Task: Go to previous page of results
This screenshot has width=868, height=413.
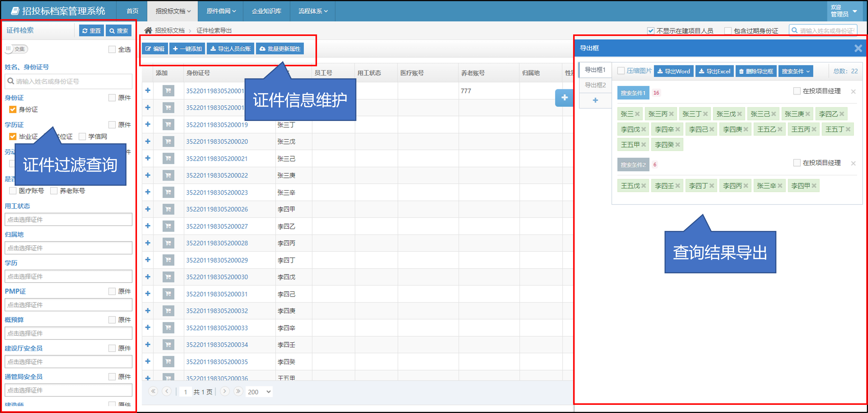Action: point(167,391)
